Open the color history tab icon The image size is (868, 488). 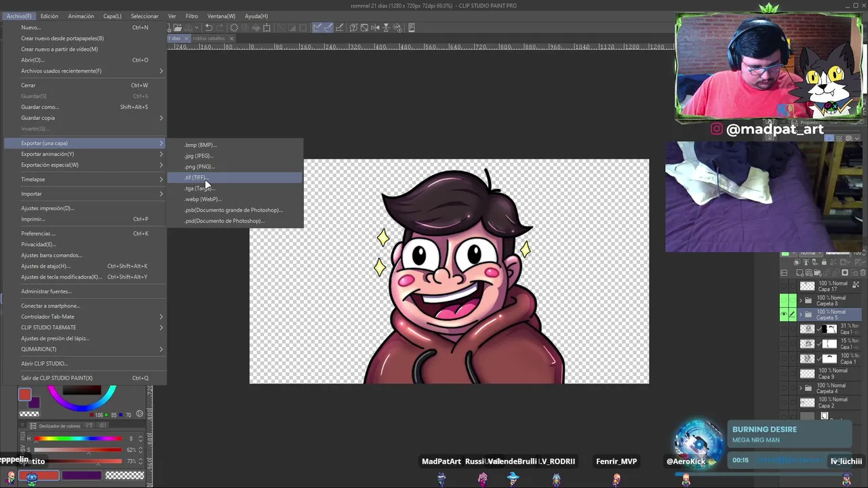(103, 425)
